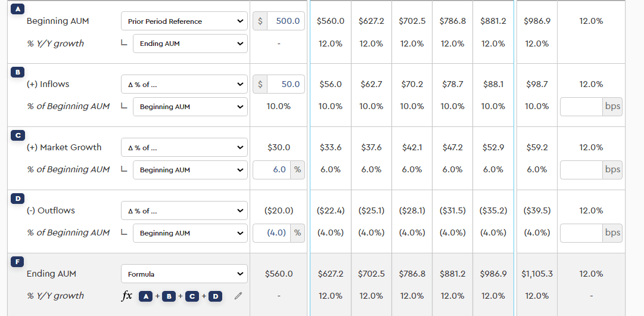
Task: Click the Market Growth 6.0 percent input
Action: click(x=272, y=170)
